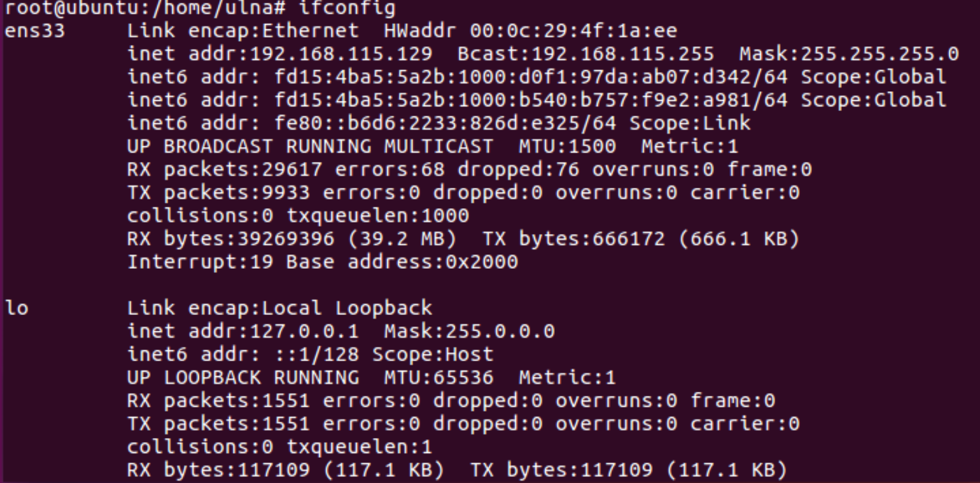This screenshot has width=980, height=483.
Task: Click the inet addr 192.168.115.129
Action: [x=280, y=54]
